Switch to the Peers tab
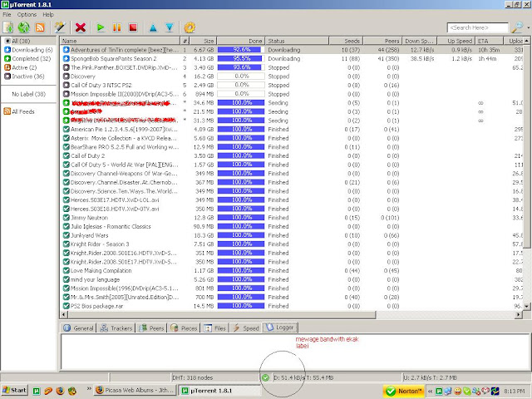This screenshot has width=532, height=399. (x=152, y=328)
